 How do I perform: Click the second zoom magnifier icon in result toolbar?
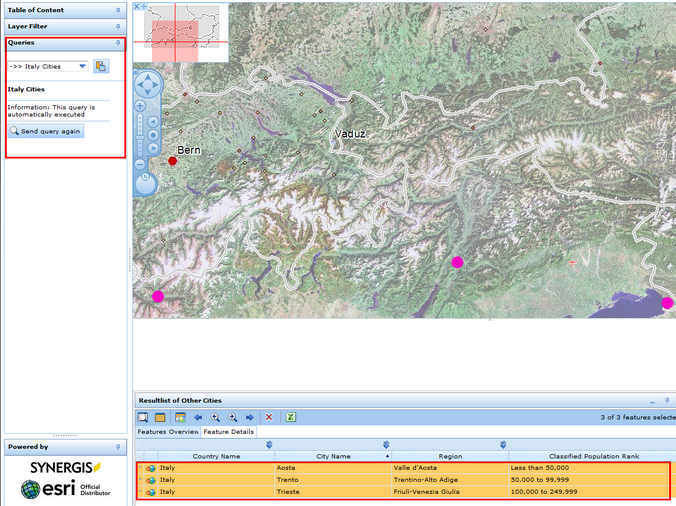pos(233,417)
